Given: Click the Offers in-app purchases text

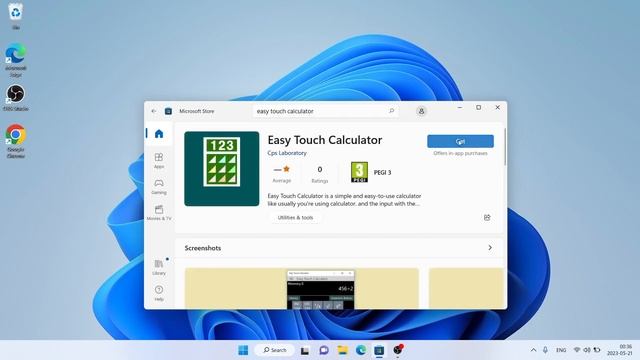Looking at the screenshot, I should tap(460, 153).
